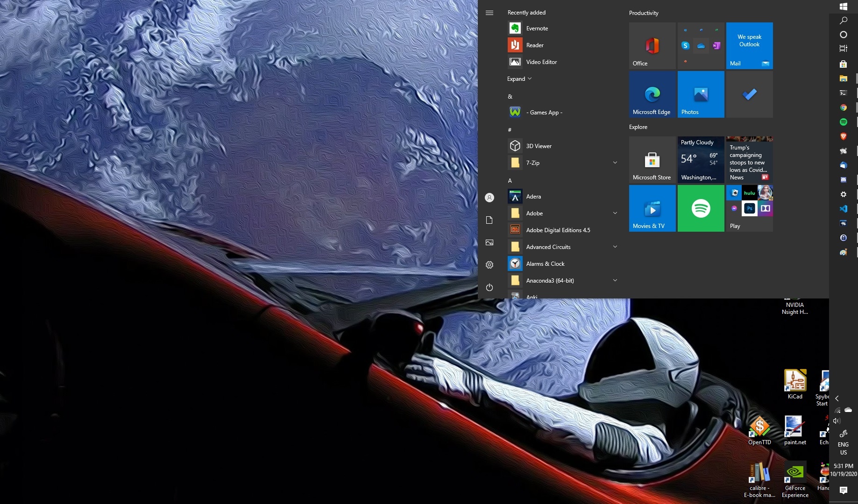Image resolution: width=858 pixels, height=504 pixels.
Task: Open the volume control in system tray
Action: click(x=837, y=421)
